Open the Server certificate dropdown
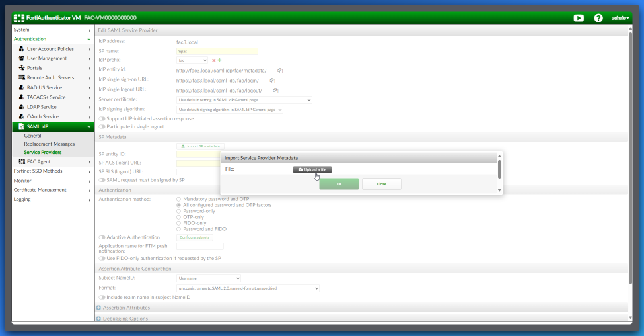 click(x=244, y=100)
